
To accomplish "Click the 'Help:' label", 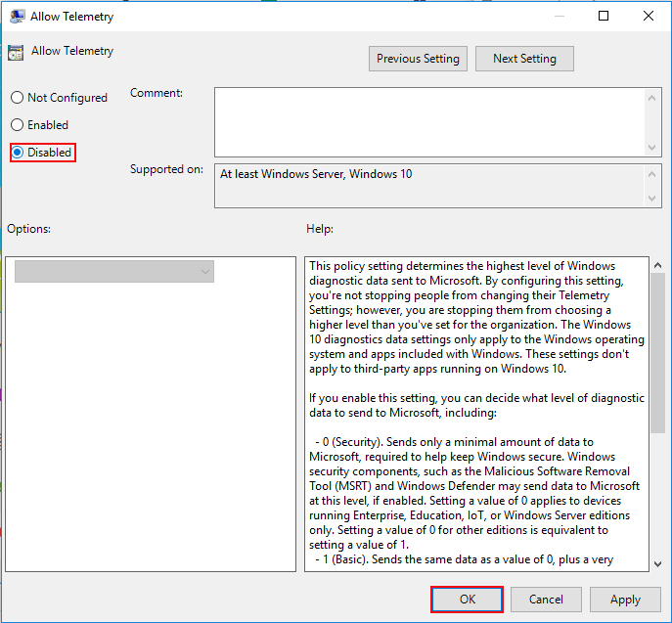I will [320, 229].
